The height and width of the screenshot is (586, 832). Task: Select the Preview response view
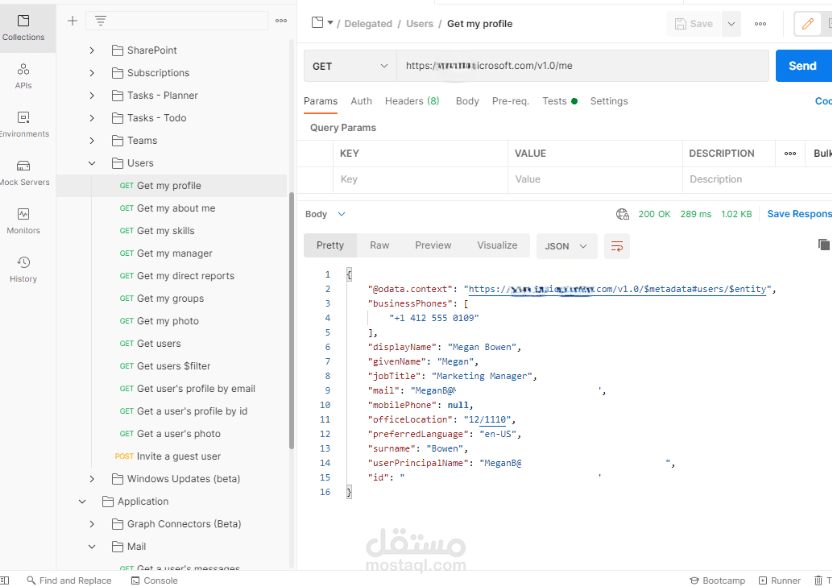[433, 245]
